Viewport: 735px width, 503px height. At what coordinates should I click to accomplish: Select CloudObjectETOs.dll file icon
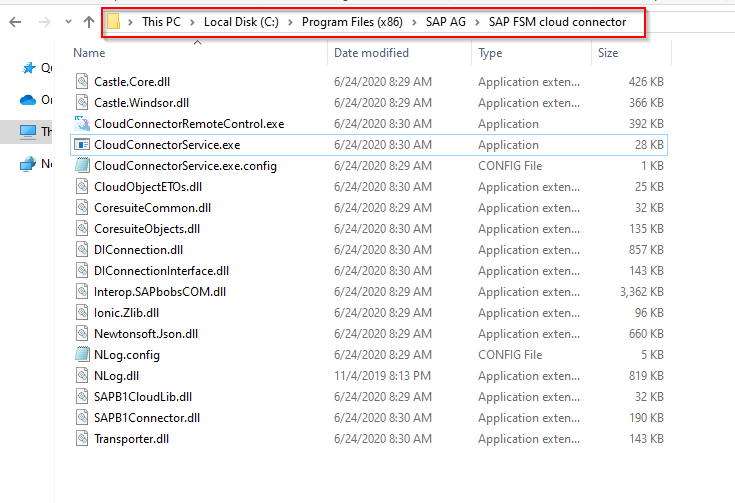click(x=82, y=186)
